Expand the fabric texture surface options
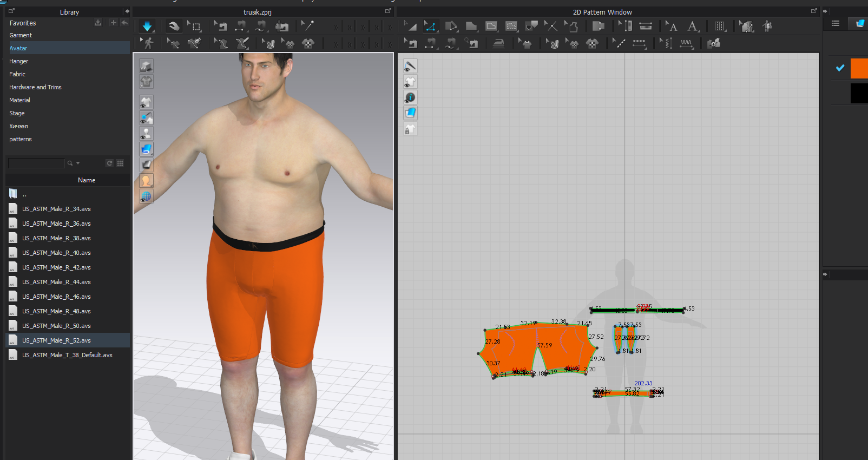 pyautogui.click(x=146, y=149)
